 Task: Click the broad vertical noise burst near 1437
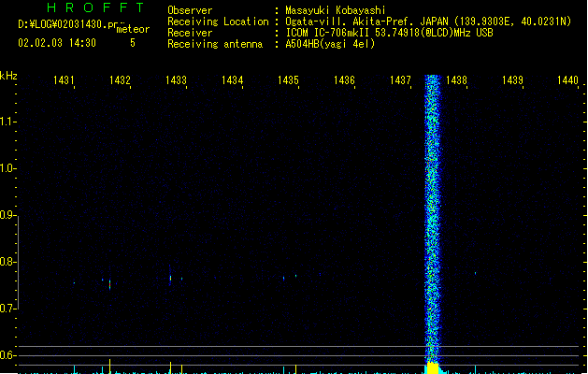433,218
